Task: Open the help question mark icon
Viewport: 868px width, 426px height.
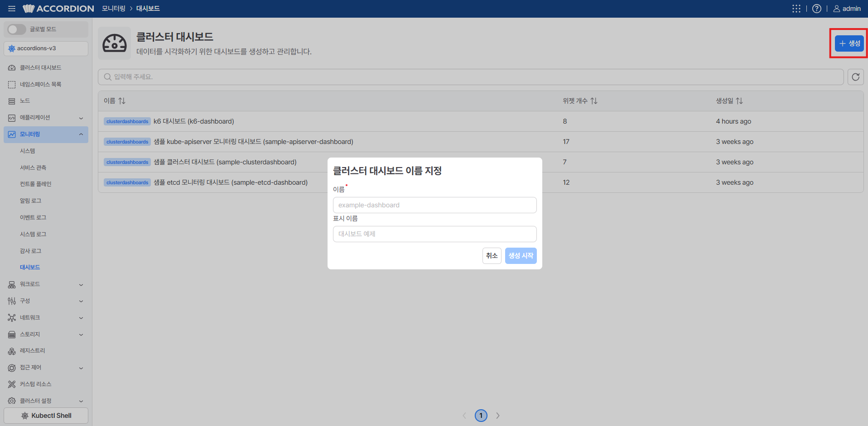Action: coord(816,9)
